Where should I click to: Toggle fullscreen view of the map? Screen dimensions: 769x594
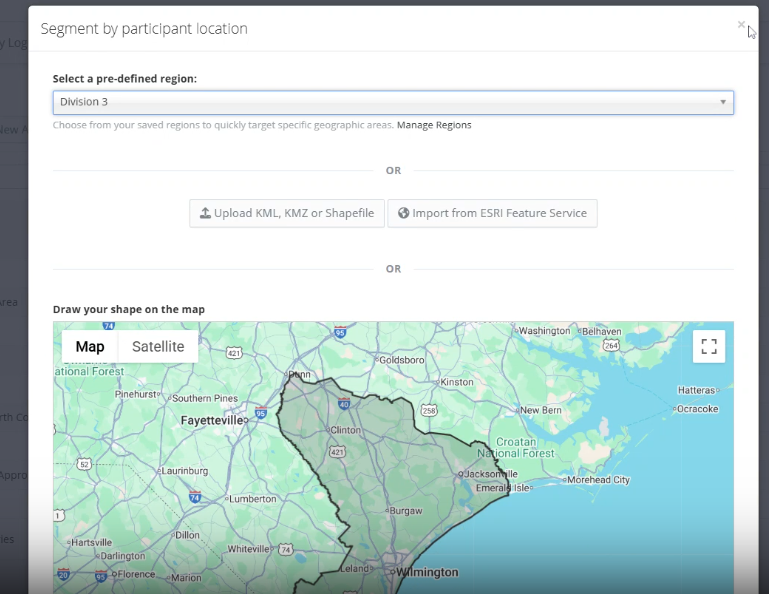pyautogui.click(x=709, y=347)
